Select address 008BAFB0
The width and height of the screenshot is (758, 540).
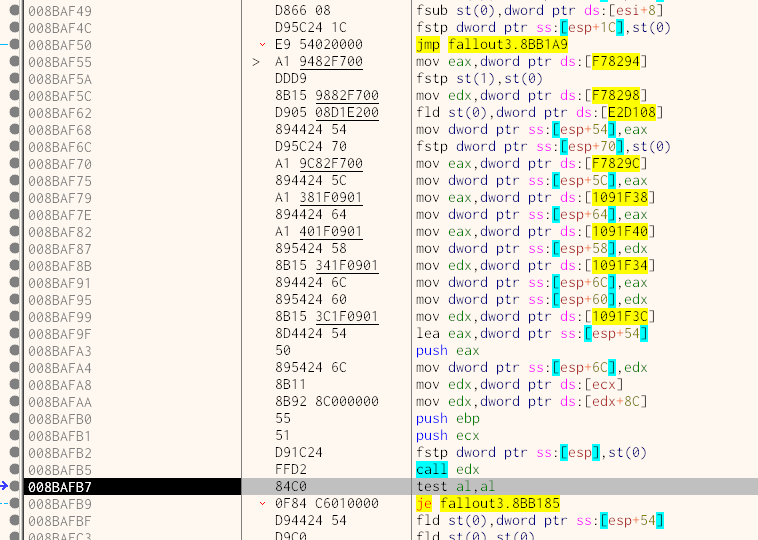(60, 419)
